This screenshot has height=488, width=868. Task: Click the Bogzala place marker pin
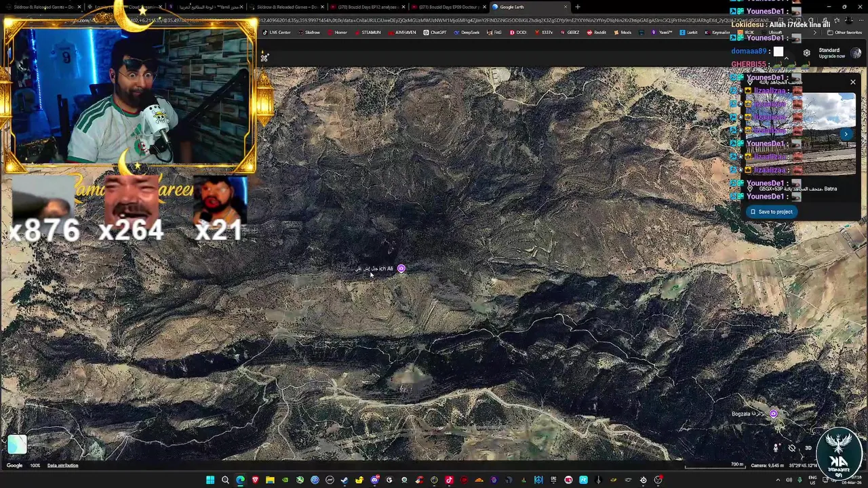click(773, 413)
